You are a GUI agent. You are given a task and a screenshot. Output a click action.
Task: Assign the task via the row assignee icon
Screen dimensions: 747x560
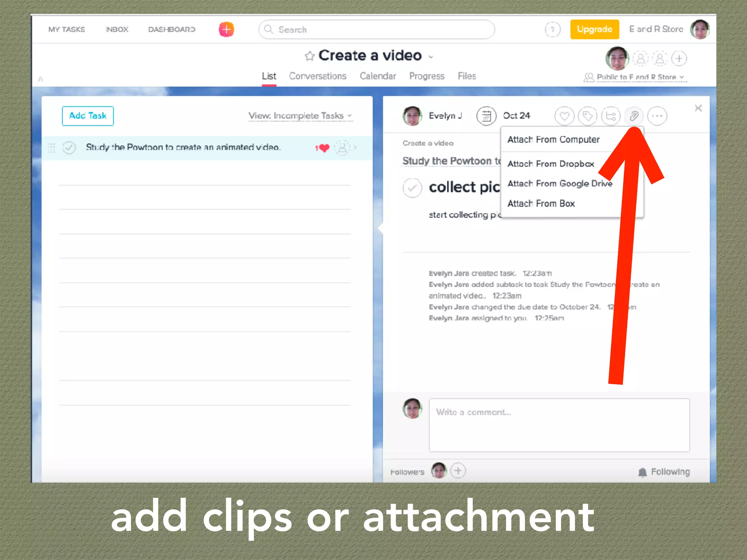tap(342, 148)
